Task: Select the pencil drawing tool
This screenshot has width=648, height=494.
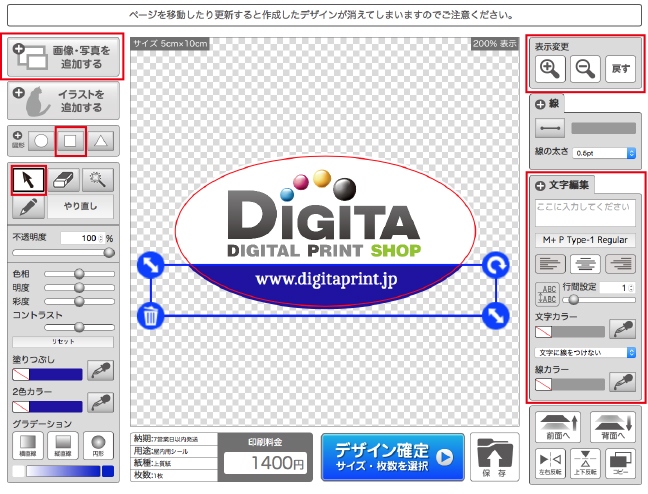Action: point(28,207)
